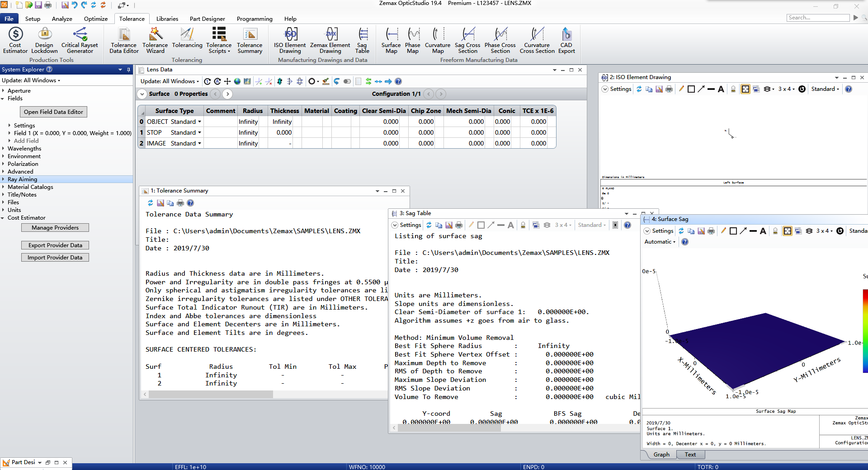Save the Surface Sag window image
Image resolution: width=868 pixels, height=470 pixels.
pyautogui.click(x=701, y=231)
